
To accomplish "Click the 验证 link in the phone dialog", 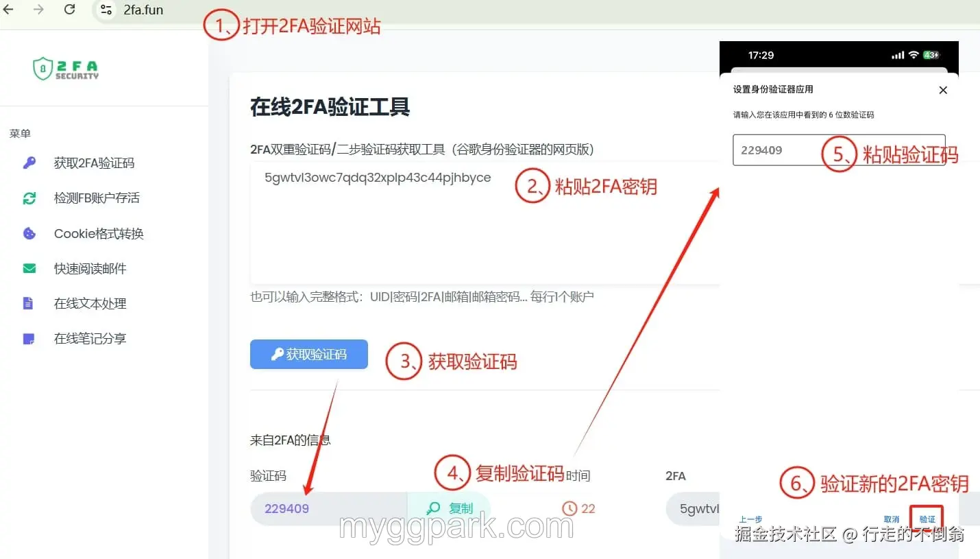I will tap(927, 519).
